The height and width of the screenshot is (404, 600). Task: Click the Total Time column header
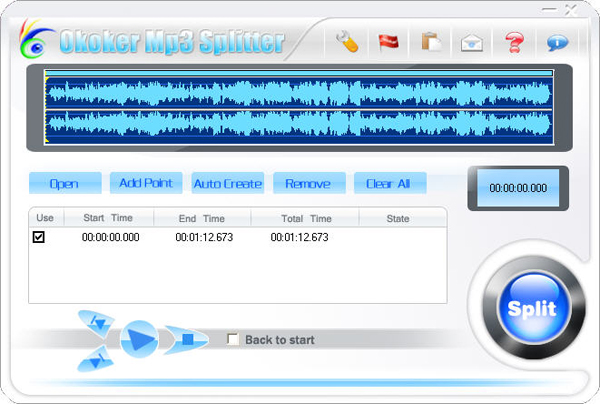[x=305, y=218]
